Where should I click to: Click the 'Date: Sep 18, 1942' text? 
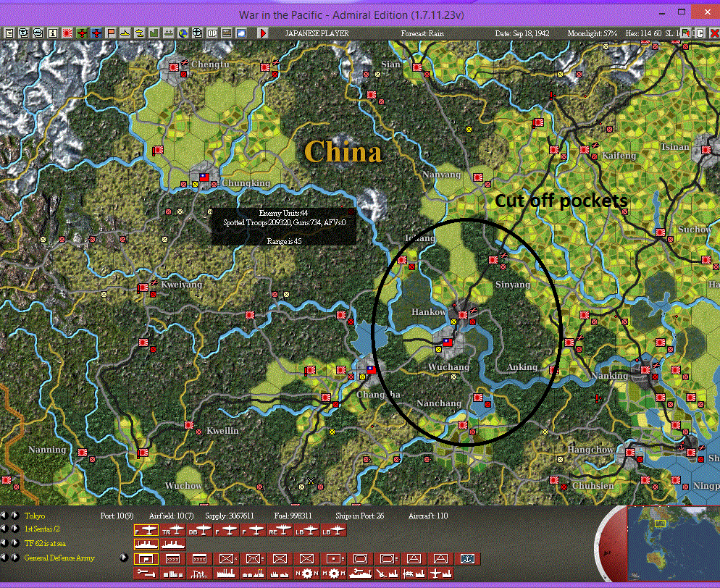tap(522, 33)
